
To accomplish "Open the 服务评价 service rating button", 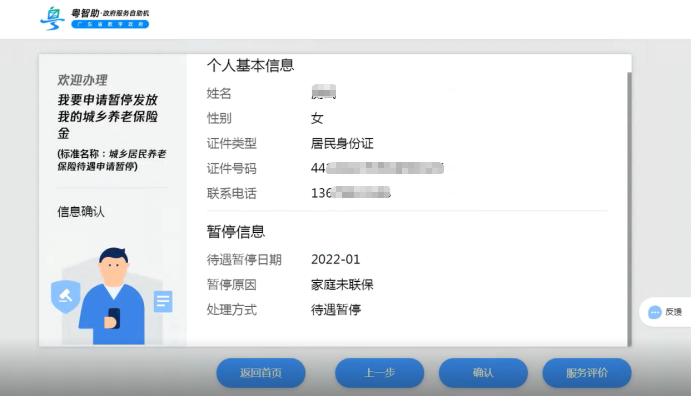I will [587, 373].
